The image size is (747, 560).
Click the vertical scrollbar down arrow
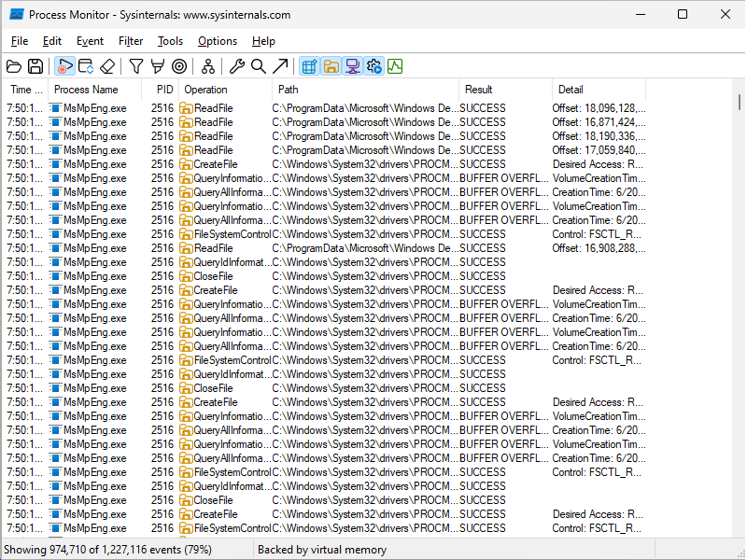(740, 530)
